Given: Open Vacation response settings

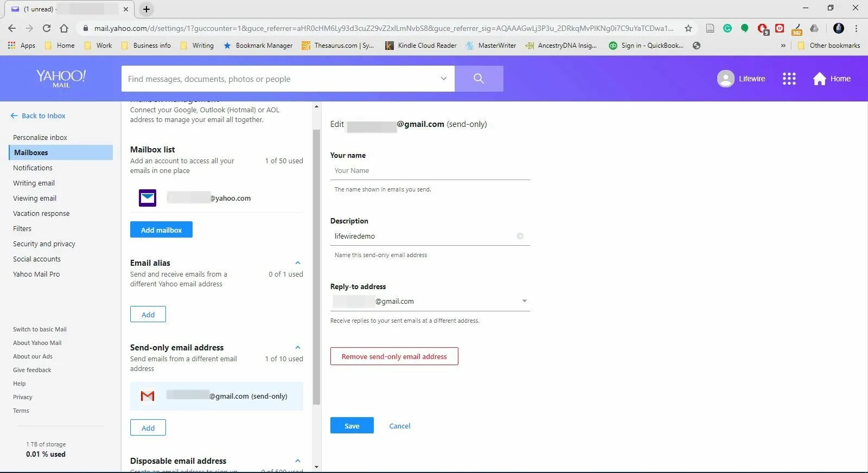Looking at the screenshot, I should tap(41, 213).
